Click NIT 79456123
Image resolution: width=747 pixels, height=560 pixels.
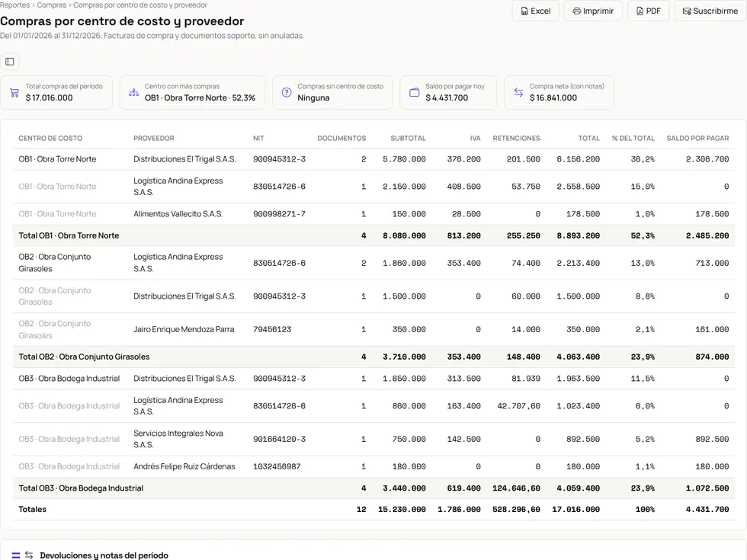272,329
